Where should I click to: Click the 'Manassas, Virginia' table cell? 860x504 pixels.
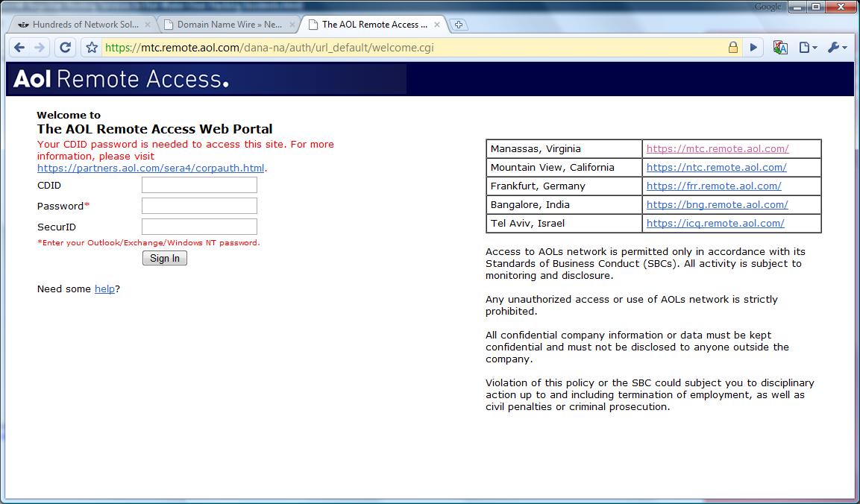[x=564, y=148]
